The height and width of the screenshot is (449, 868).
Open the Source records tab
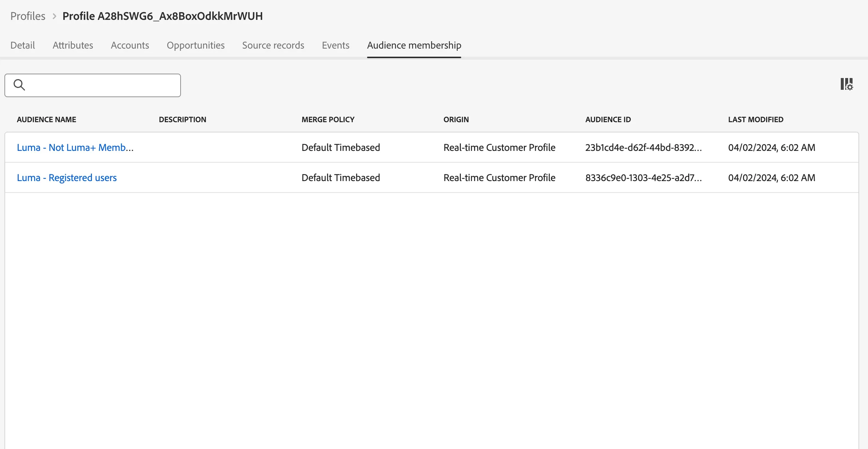pos(273,45)
